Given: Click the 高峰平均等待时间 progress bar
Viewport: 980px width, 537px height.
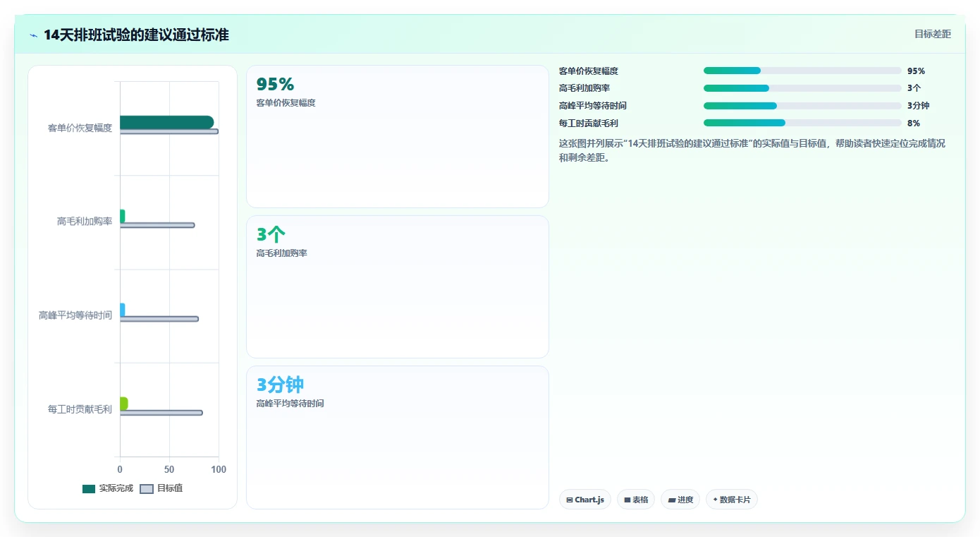Looking at the screenshot, I should pyautogui.click(x=802, y=105).
